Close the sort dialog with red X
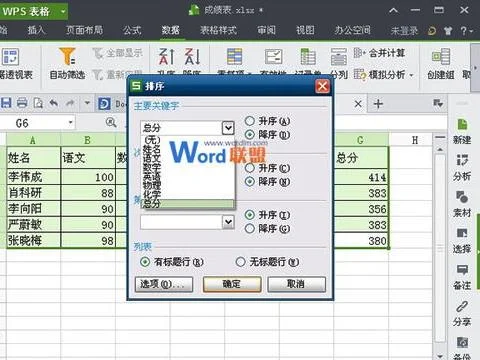The width and height of the screenshot is (480, 360). tap(322, 86)
